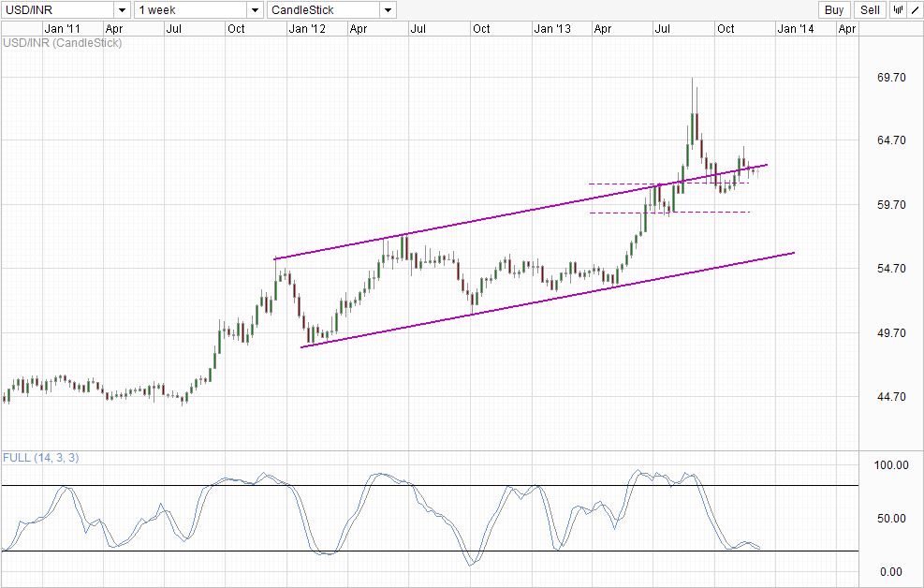
Task: Click the Jan '14 date axis label
Action: [796, 29]
